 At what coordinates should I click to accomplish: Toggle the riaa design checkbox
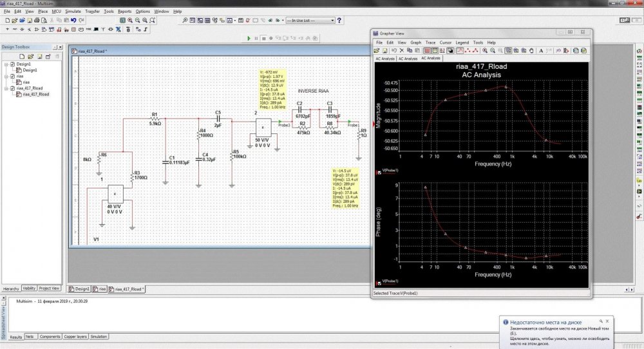point(12,77)
